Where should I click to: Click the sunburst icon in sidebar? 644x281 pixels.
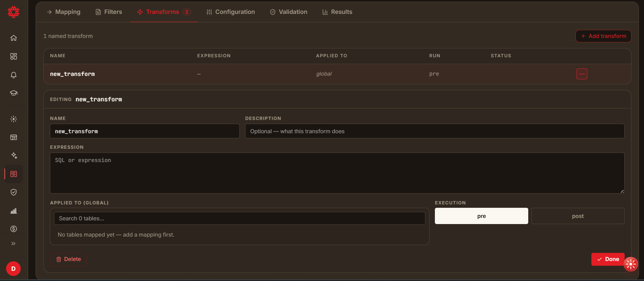point(14,119)
